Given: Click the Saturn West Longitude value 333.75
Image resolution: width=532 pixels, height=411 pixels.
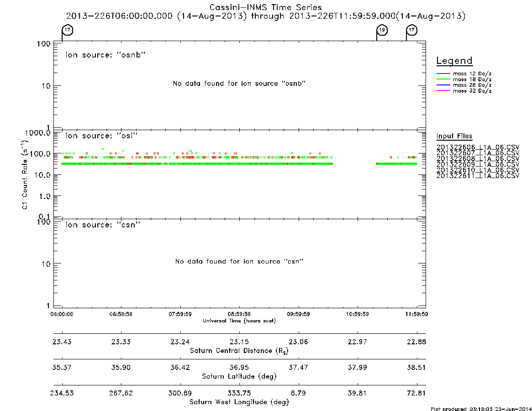Looking at the screenshot, I should click(x=239, y=393).
